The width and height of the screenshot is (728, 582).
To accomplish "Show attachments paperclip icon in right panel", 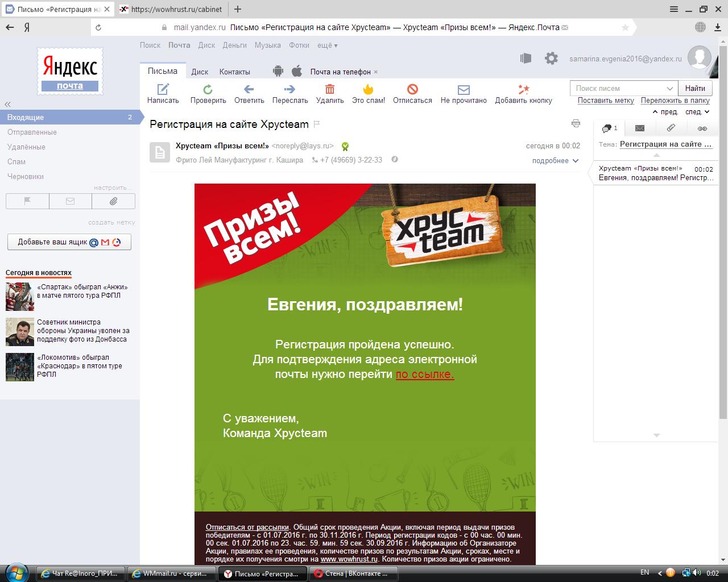I will click(671, 128).
